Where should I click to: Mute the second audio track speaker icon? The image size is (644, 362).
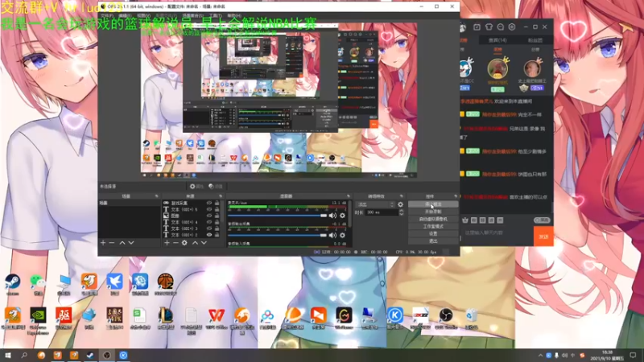[332, 235]
